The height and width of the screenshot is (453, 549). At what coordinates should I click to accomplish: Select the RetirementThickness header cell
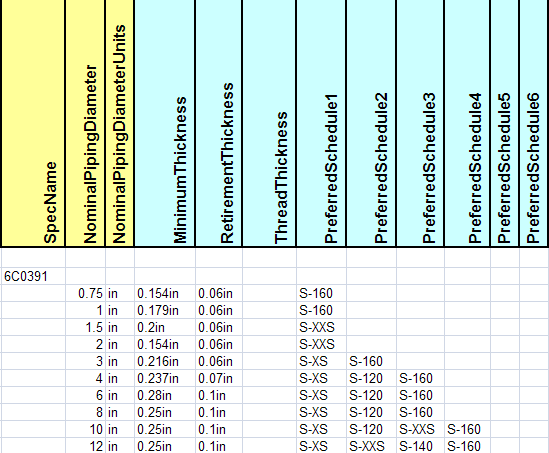point(218,123)
